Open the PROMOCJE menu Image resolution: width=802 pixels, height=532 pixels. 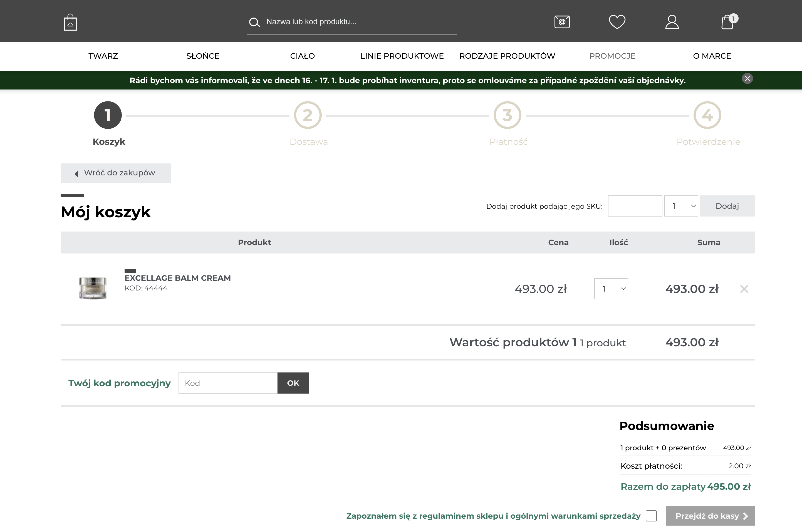612,56
